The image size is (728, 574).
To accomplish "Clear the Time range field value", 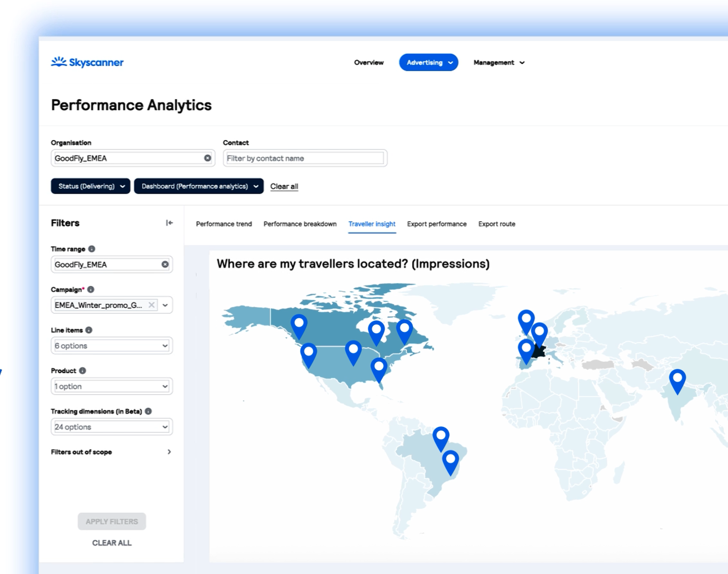I will (165, 264).
